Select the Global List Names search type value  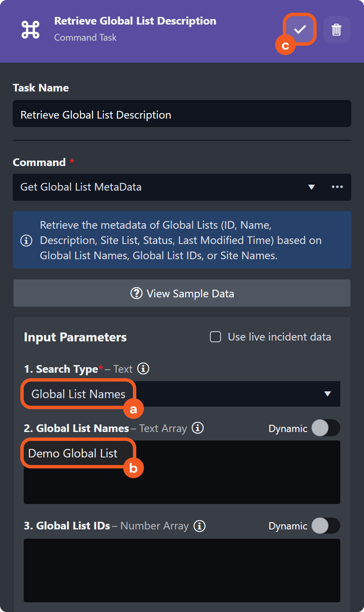pos(79,394)
